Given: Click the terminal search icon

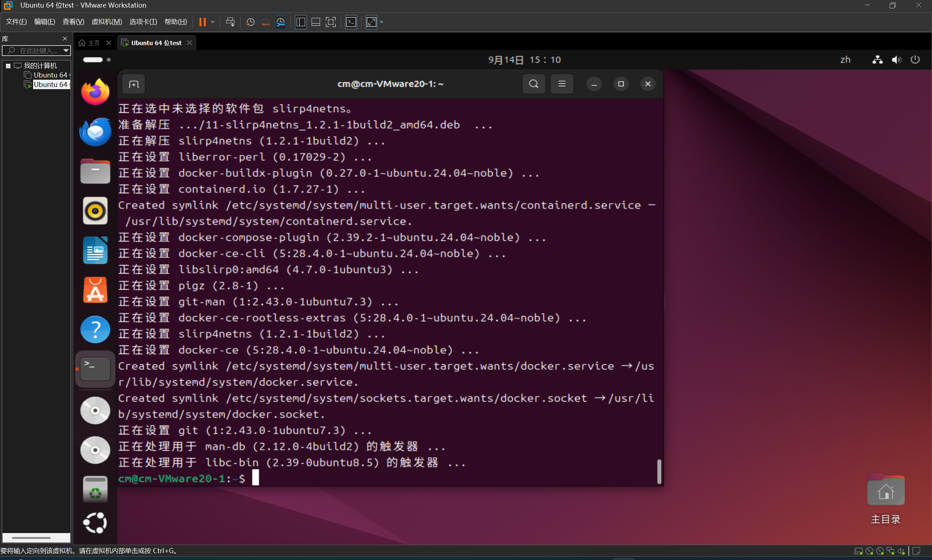Looking at the screenshot, I should pyautogui.click(x=533, y=84).
